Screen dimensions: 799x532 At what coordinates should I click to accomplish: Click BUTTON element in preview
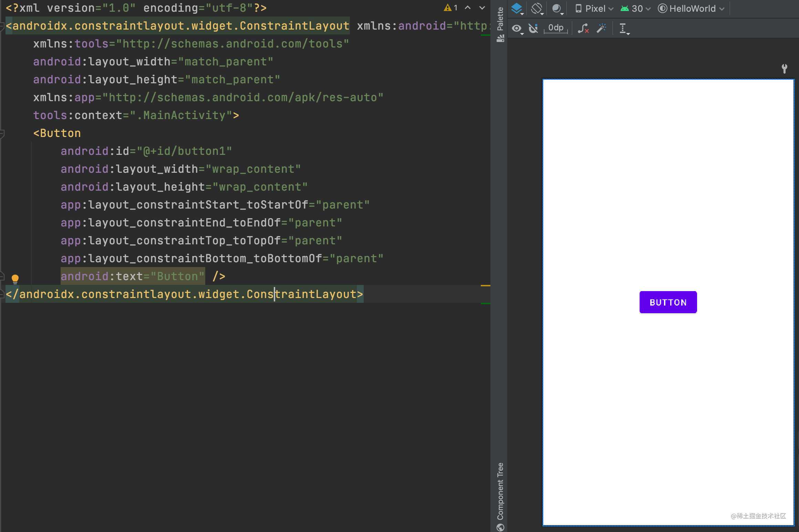tap(667, 302)
